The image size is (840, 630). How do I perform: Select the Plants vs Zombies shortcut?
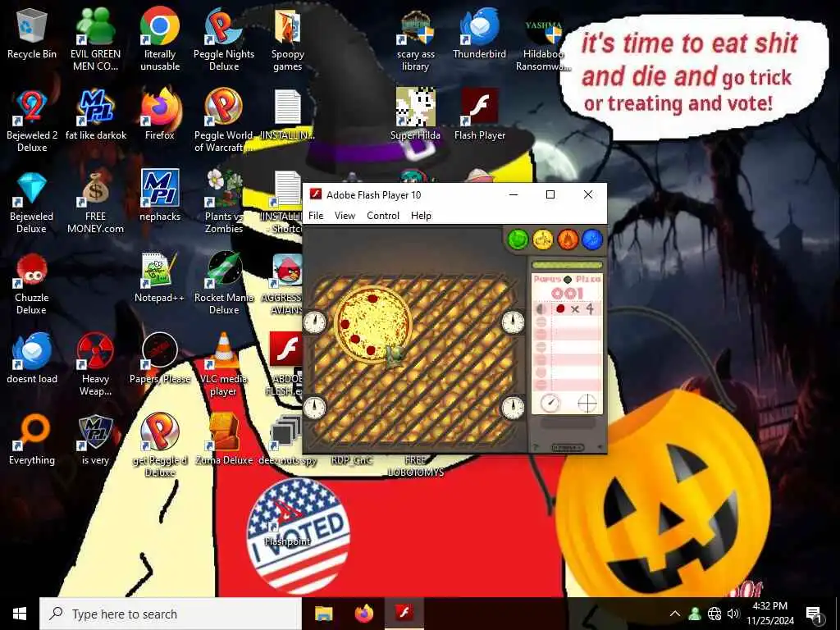224,203
